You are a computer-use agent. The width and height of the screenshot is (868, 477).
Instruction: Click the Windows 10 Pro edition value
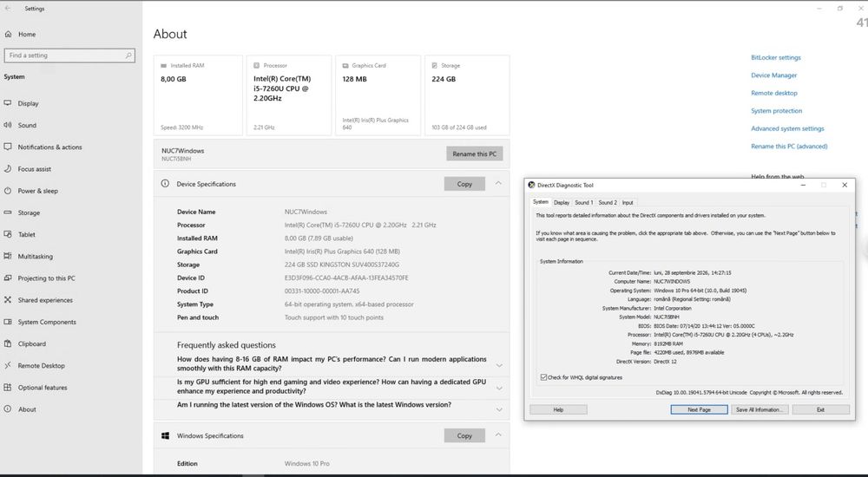pos(306,464)
